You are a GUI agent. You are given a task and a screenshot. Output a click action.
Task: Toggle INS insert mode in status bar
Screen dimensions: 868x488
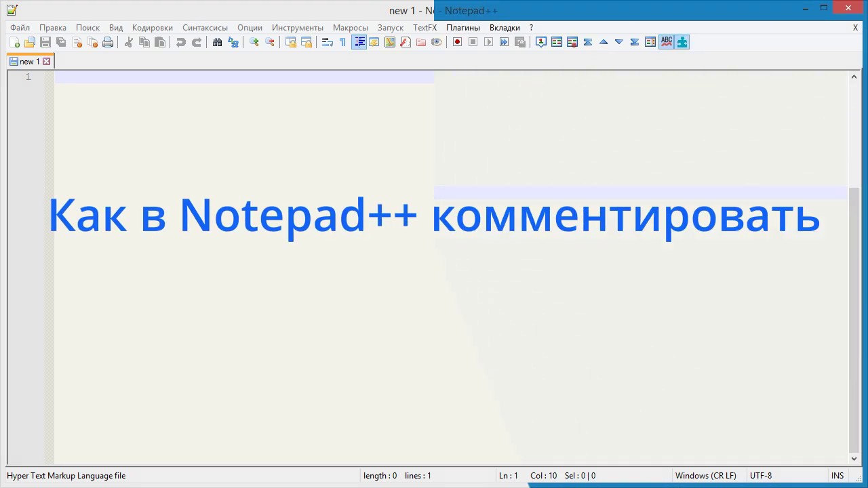coord(837,476)
